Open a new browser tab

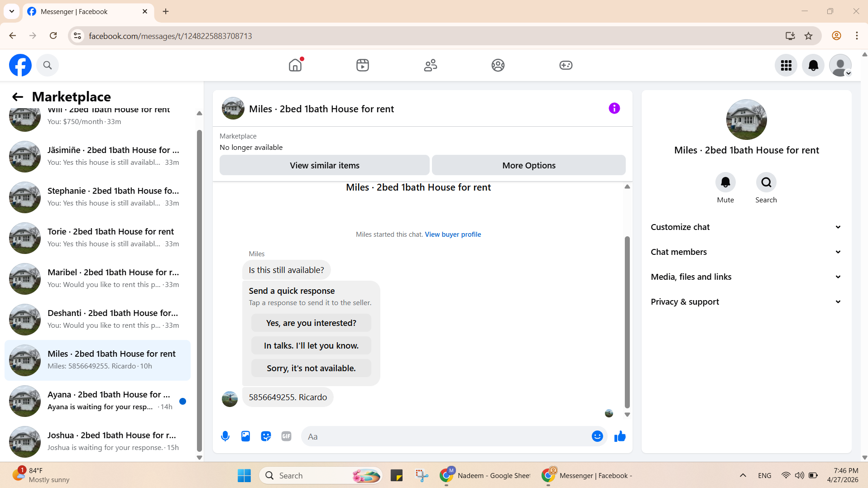(x=166, y=11)
